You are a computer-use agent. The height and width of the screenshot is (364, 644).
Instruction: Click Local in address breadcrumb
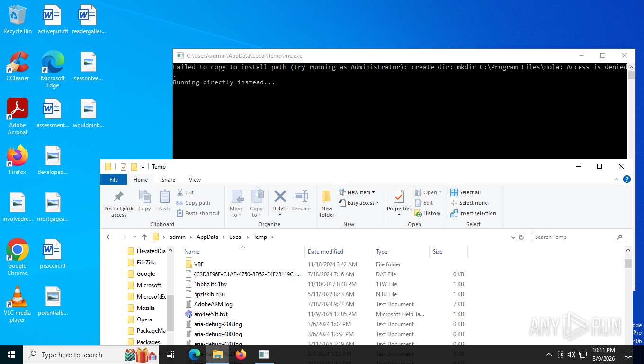tap(236, 237)
